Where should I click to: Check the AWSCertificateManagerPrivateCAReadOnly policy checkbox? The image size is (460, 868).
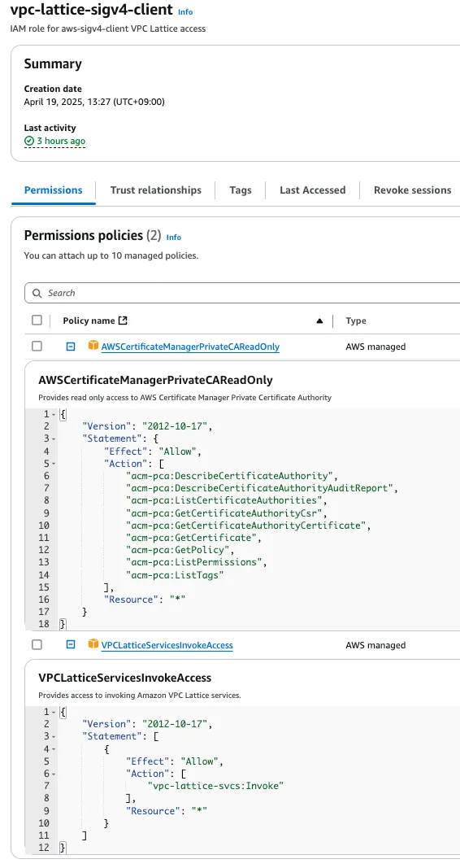point(37,346)
